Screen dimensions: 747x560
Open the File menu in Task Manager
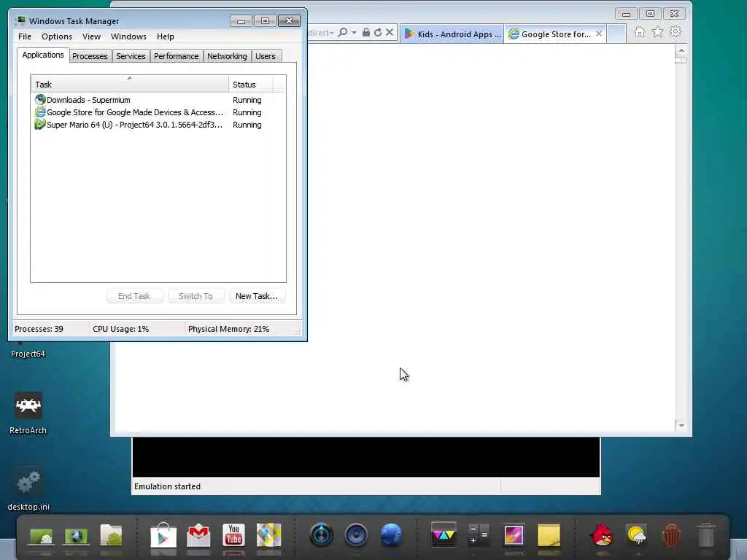[25, 36]
